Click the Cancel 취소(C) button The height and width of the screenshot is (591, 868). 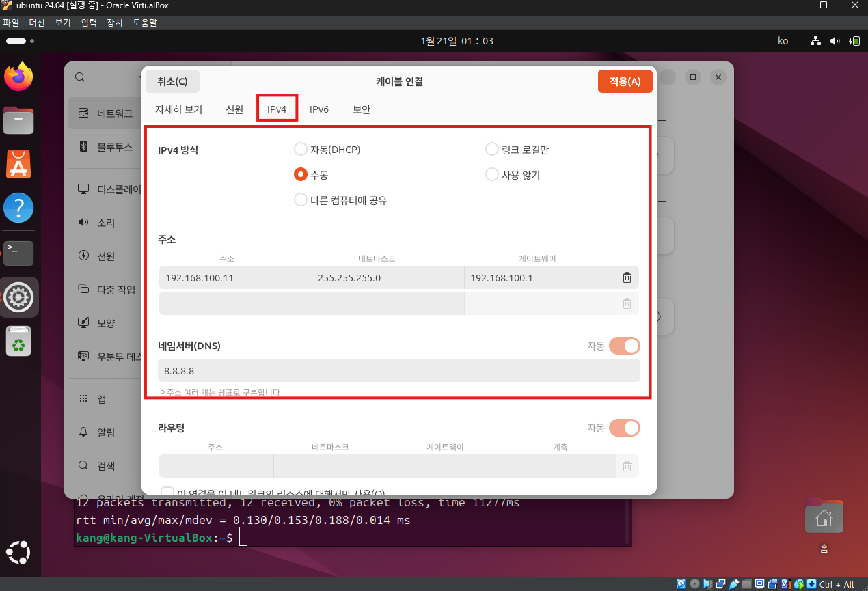pyautogui.click(x=172, y=81)
